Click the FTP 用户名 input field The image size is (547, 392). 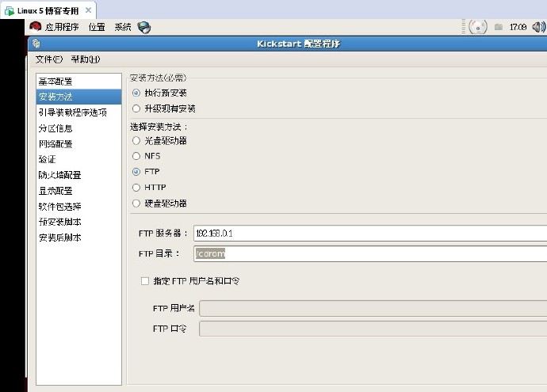373,308
